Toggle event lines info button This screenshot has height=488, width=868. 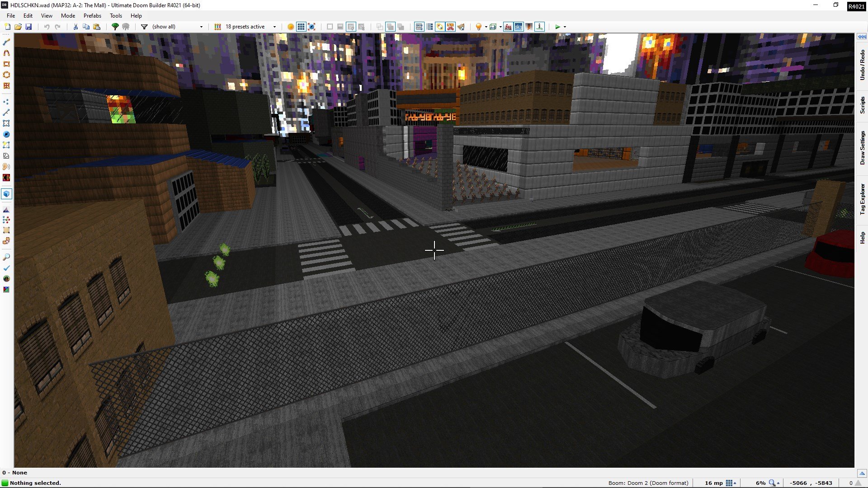tap(540, 27)
